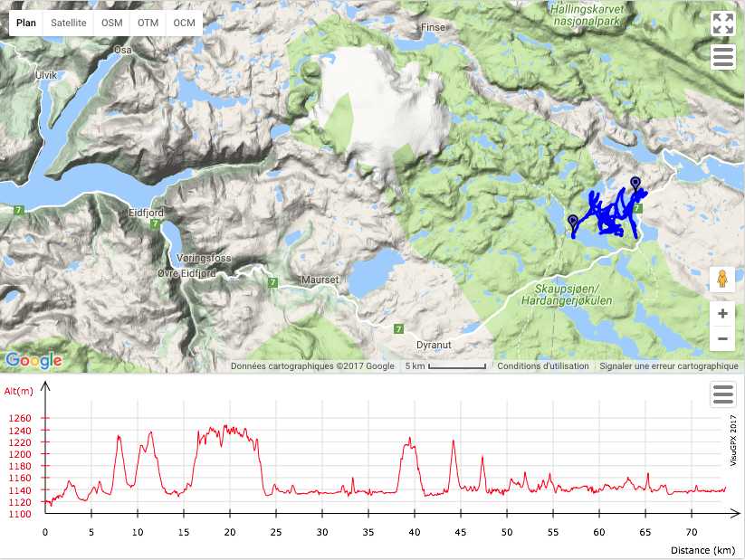Click Hallingskarvet nasjonalpark label
This screenshot has height=560, width=745.
(587, 15)
